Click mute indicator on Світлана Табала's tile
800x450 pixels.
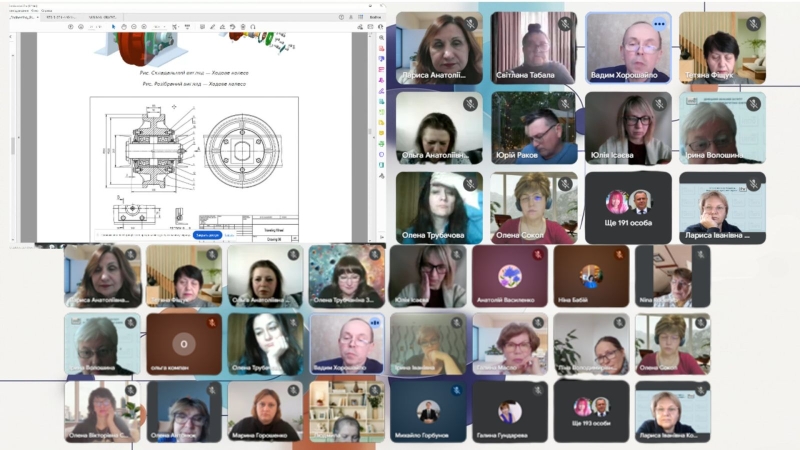point(565,23)
